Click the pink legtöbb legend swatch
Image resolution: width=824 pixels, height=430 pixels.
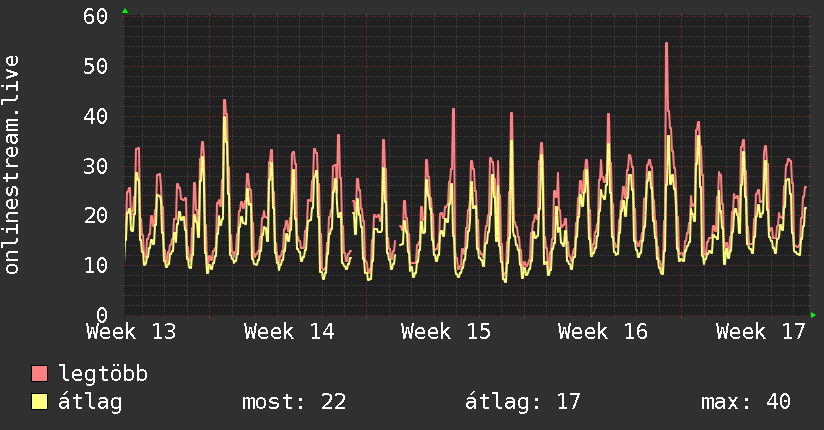[x=39, y=373]
